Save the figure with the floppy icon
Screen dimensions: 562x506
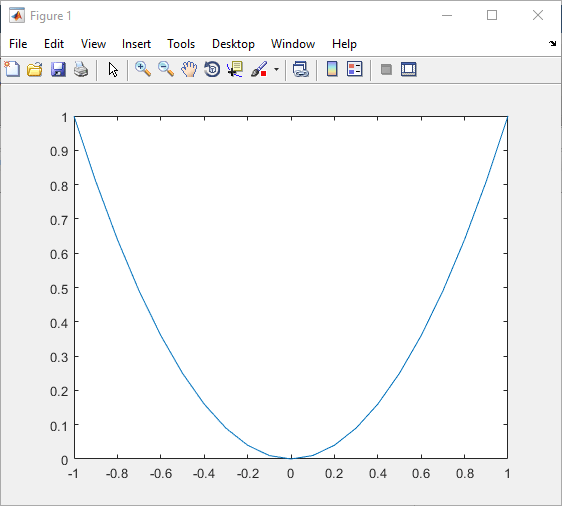tap(58, 69)
